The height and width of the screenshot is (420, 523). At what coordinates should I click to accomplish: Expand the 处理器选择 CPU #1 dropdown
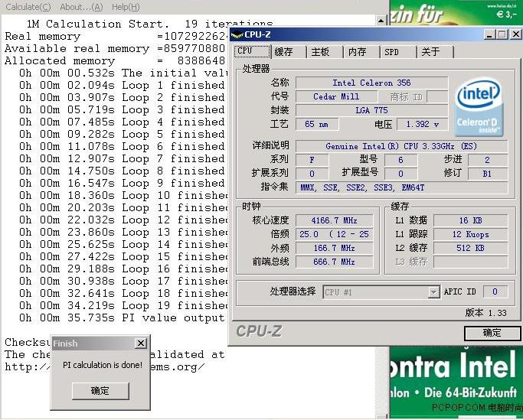click(x=433, y=292)
